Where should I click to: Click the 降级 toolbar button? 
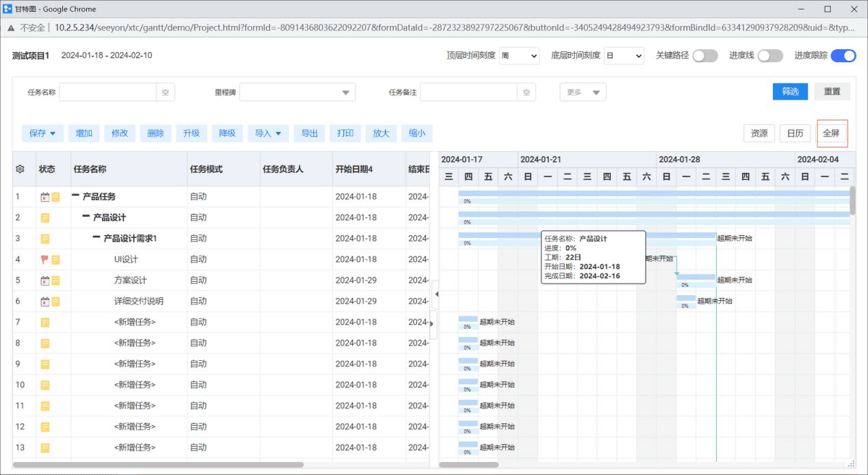click(x=227, y=133)
